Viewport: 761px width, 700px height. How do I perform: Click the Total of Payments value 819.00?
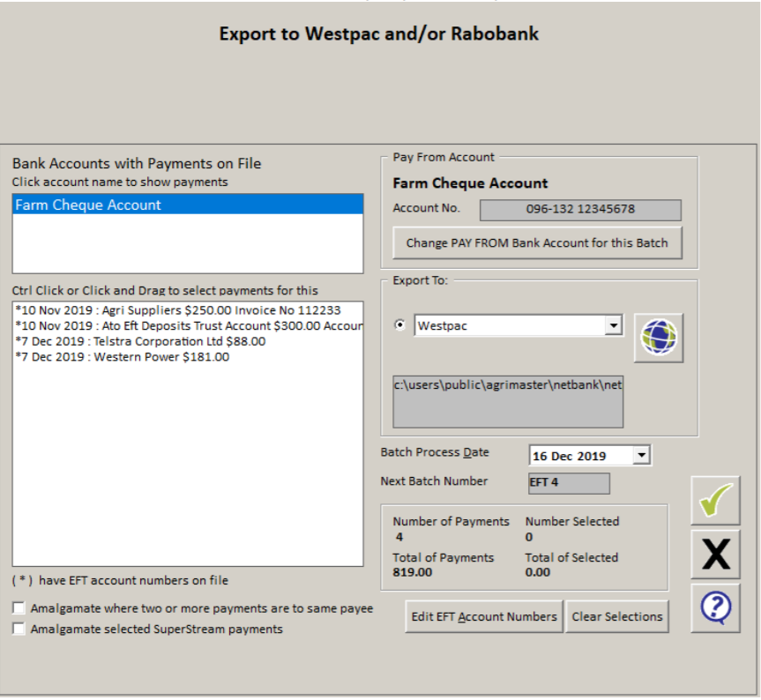(x=413, y=572)
